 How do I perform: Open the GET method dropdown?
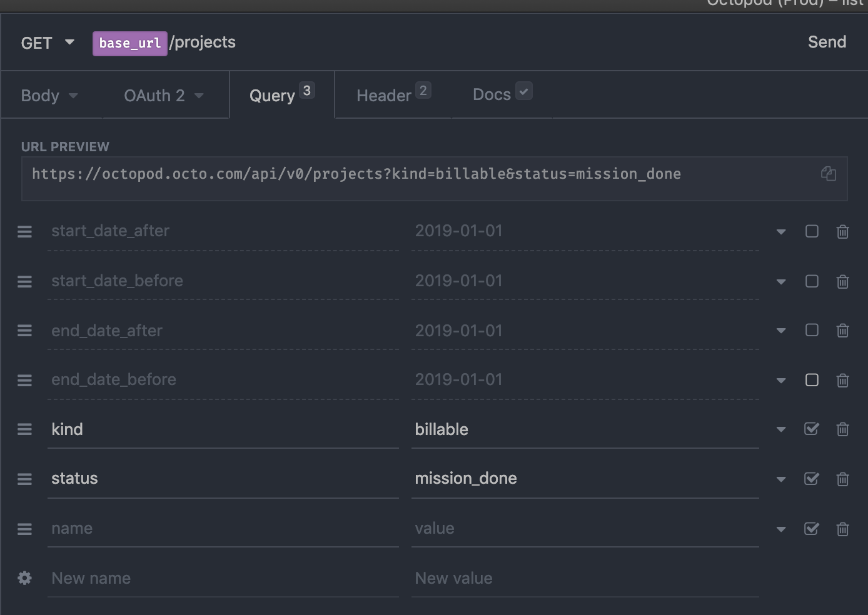click(48, 42)
